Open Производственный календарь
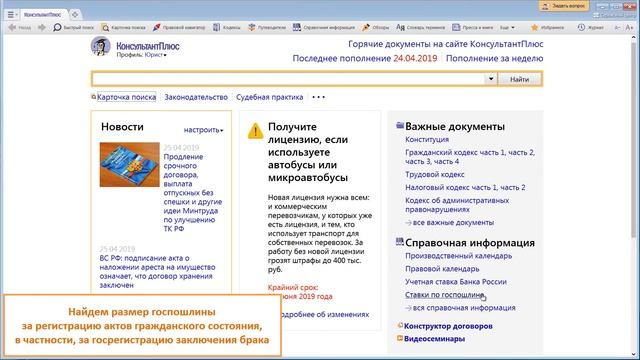The width and height of the screenshot is (640, 360). point(458,256)
